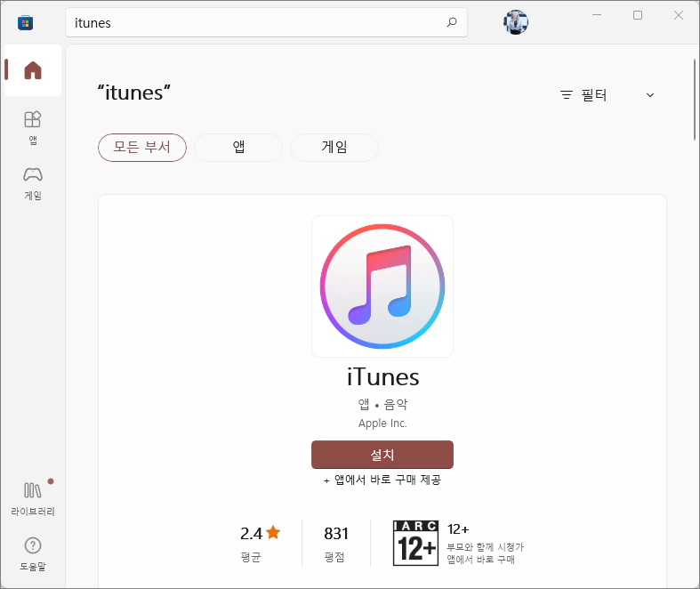Open the Microsoft Store logo icon
Screen dimensions: 700x589
point(25,22)
